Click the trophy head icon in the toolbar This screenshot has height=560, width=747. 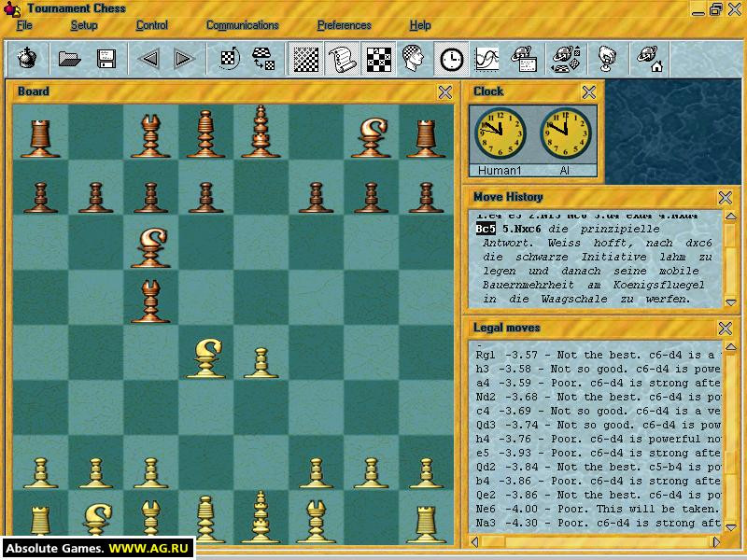(607, 59)
